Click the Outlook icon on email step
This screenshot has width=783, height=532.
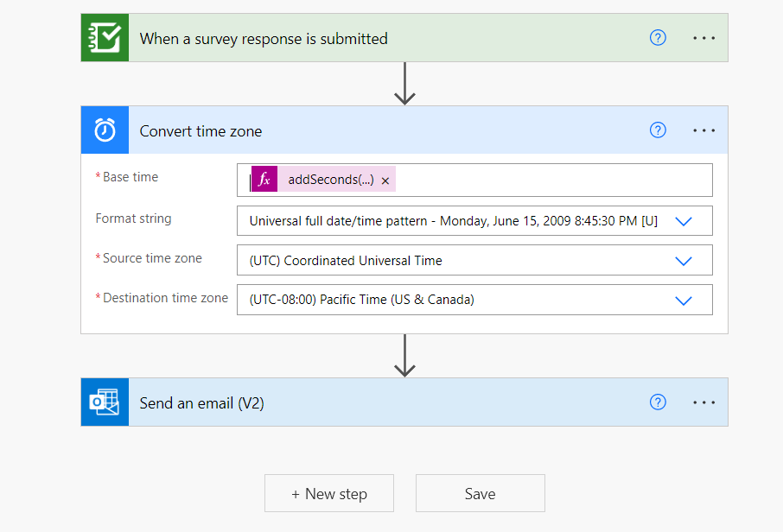tap(105, 402)
